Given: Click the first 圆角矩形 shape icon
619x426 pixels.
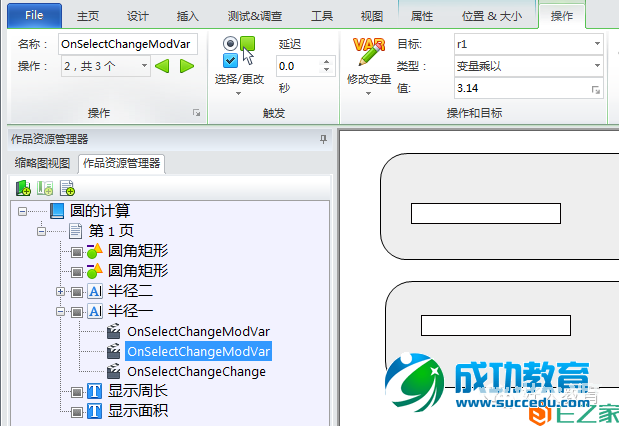Looking at the screenshot, I should 95,251.
